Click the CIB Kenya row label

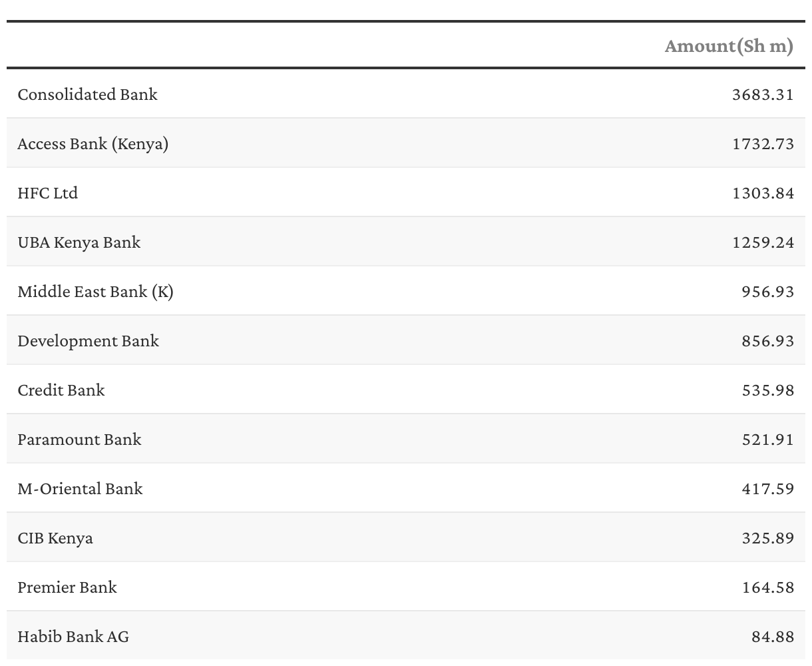55,538
